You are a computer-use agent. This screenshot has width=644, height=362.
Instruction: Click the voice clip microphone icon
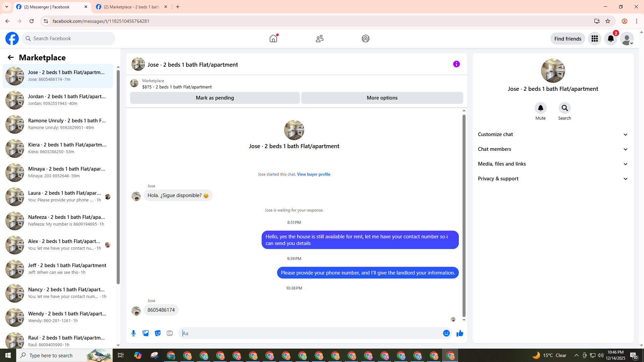133,333
